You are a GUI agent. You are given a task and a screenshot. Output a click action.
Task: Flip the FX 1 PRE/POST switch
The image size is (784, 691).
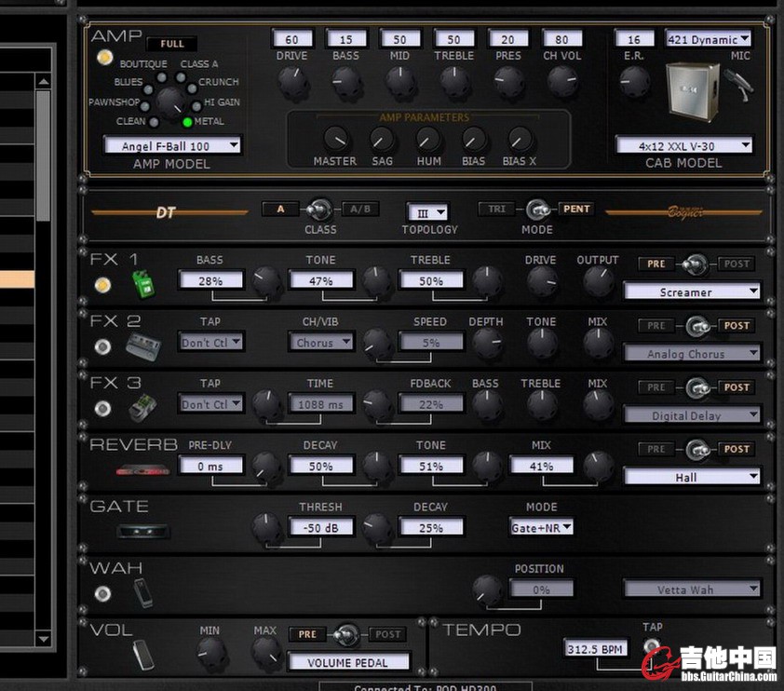tap(695, 264)
